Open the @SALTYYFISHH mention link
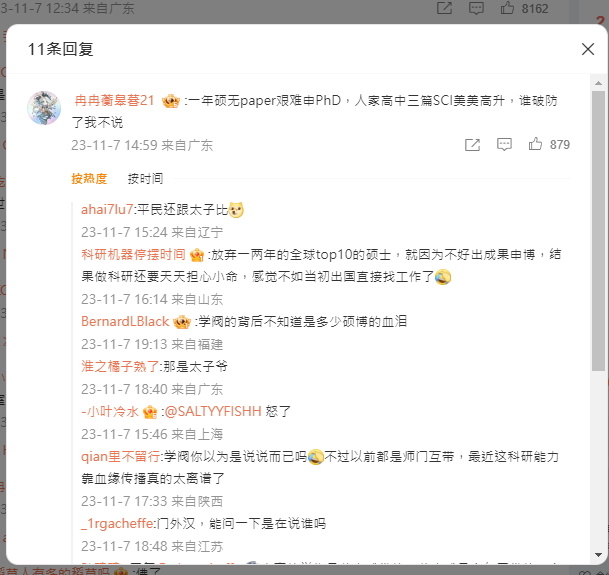Image resolution: width=609 pixels, height=575 pixels. pyautogui.click(x=213, y=411)
